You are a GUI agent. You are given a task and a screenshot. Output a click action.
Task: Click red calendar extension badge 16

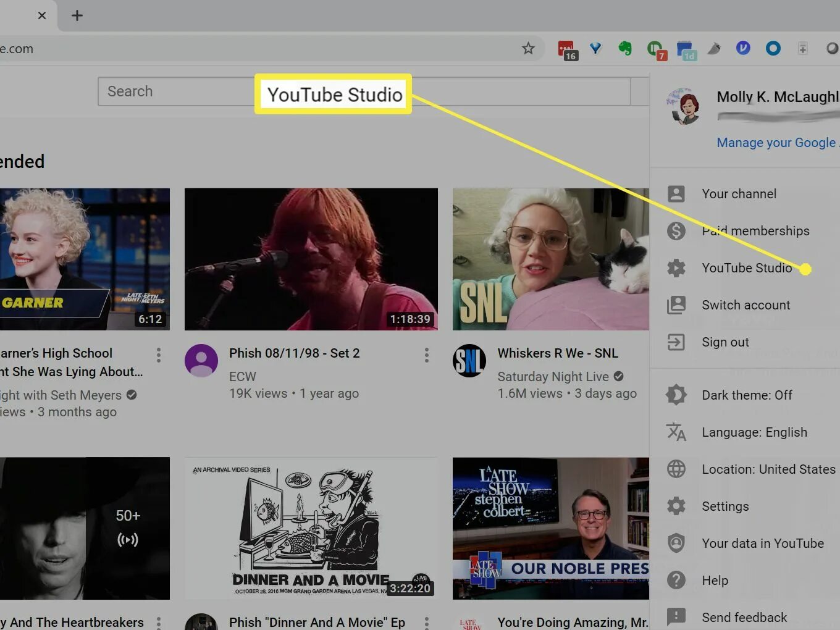pos(567,50)
